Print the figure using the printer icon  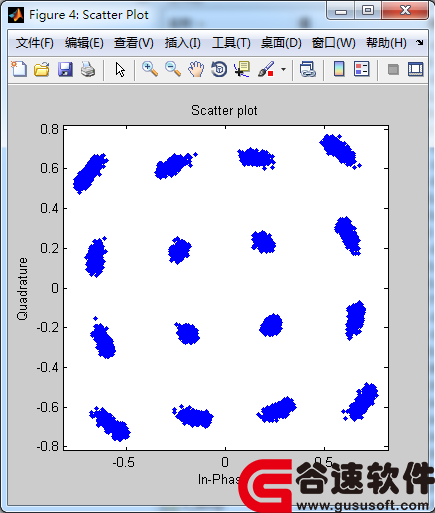[x=88, y=69]
